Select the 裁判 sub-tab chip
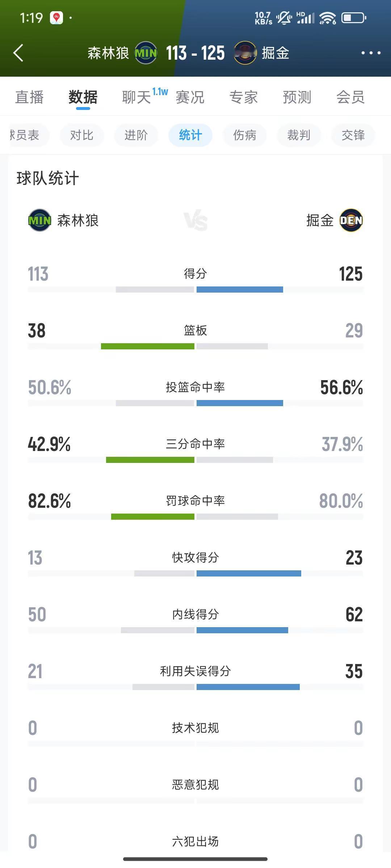This screenshot has height=868, width=391. tap(299, 135)
